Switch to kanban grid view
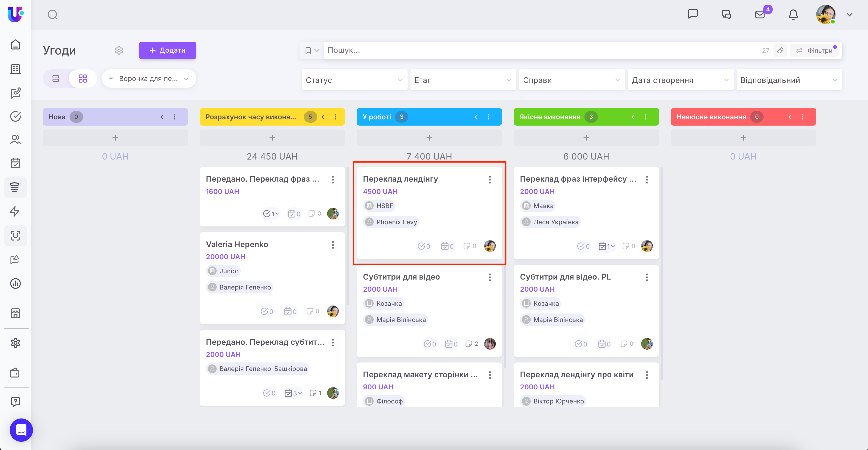 pos(83,79)
